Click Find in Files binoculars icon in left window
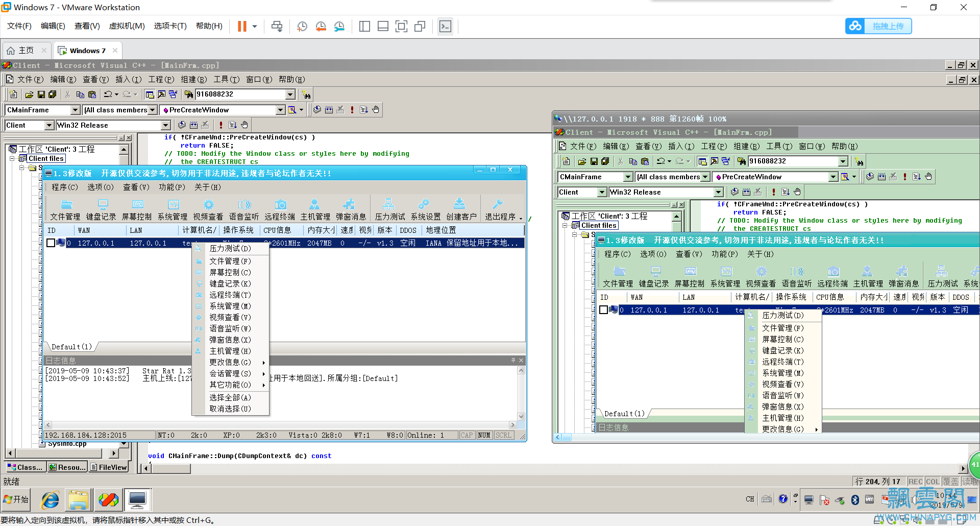This screenshot has height=526, width=980. [x=189, y=94]
